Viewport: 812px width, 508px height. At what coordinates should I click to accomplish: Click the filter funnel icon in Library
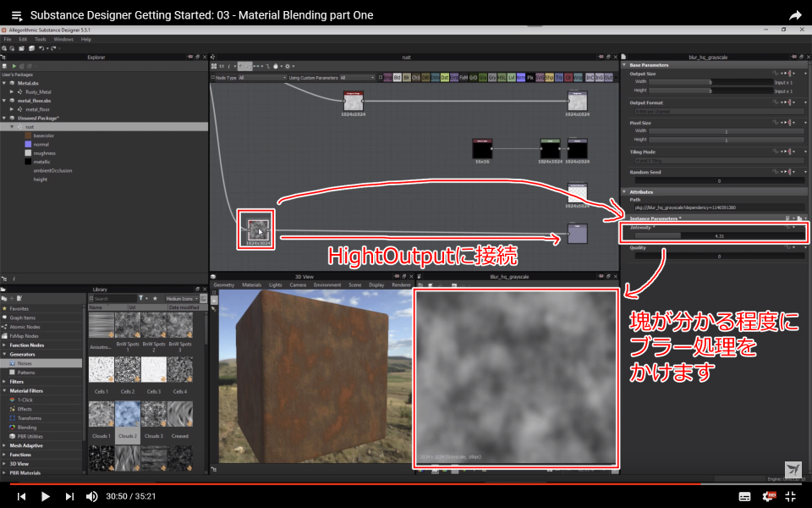click(x=141, y=299)
